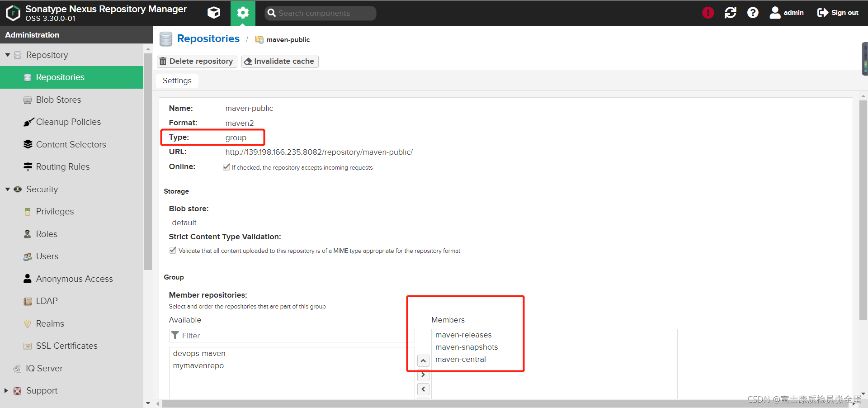Click the Content Selectors layers icon

28,144
